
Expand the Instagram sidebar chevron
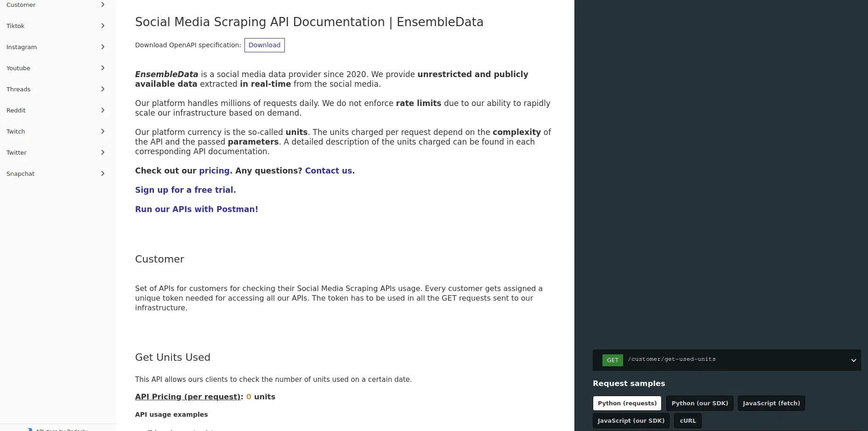click(102, 47)
